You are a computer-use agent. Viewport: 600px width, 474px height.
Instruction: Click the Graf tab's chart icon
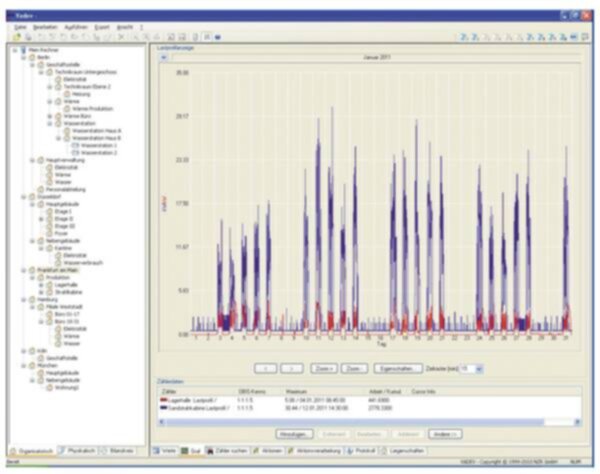tap(185, 451)
